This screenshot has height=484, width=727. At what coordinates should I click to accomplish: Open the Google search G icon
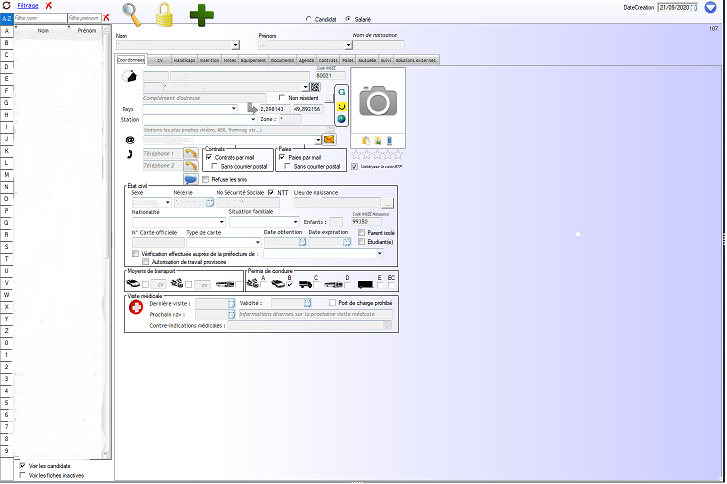click(342, 90)
